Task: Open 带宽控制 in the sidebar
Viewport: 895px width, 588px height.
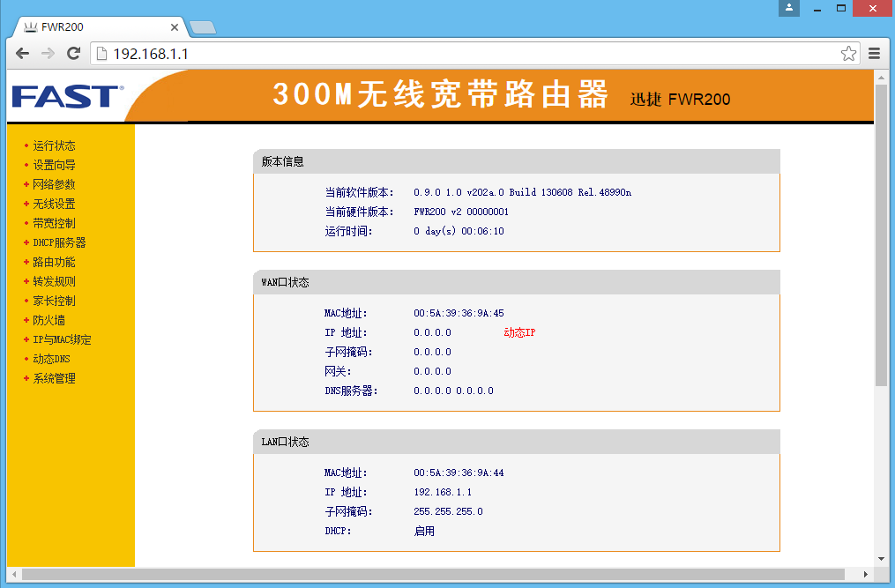Action: pos(54,223)
